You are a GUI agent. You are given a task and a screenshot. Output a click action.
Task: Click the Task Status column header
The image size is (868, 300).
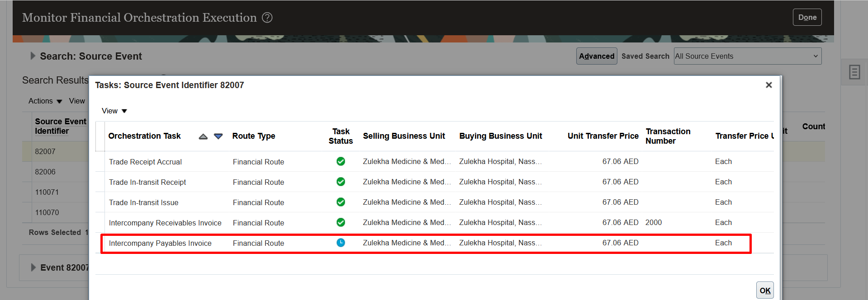tap(341, 136)
